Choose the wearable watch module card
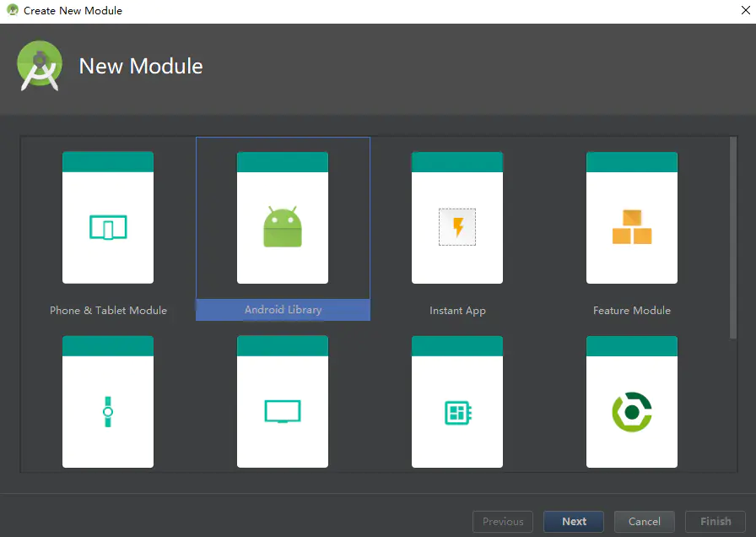756x537 pixels. 108,402
